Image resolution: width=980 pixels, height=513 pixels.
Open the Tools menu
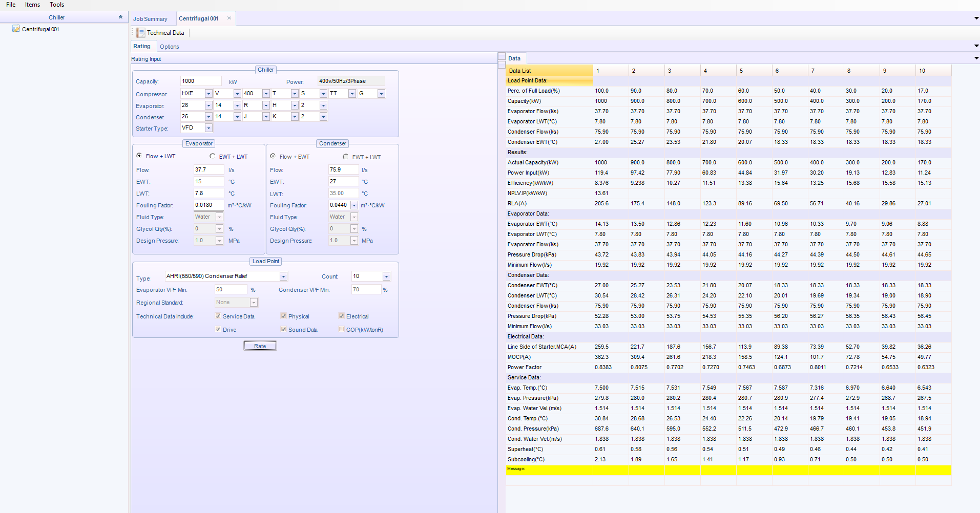57,5
